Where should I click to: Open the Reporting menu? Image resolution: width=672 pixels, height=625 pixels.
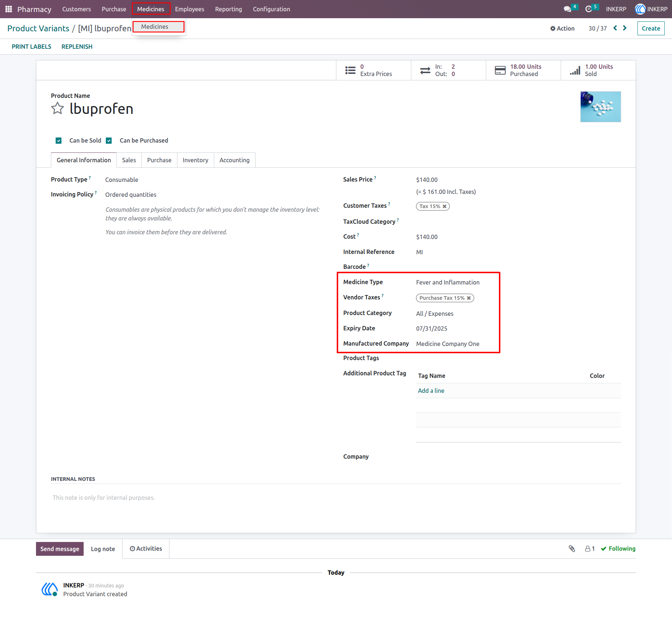228,9
